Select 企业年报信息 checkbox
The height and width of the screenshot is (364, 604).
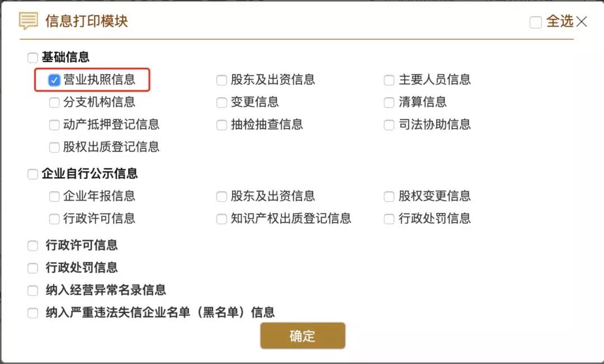54,196
